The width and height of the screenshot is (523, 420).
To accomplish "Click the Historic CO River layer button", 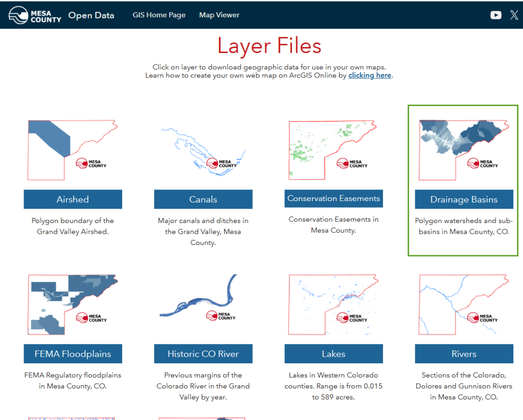I will [203, 354].
